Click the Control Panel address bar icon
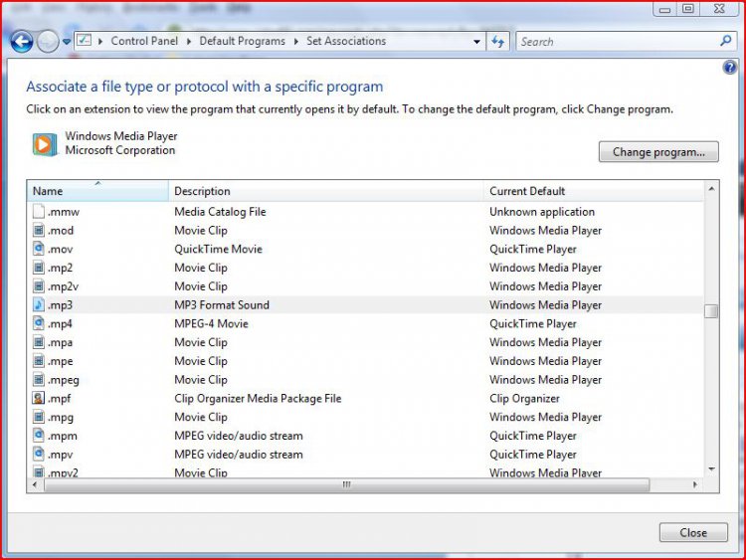Screen dimensions: 746x560 pyautogui.click(x=85, y=40)
